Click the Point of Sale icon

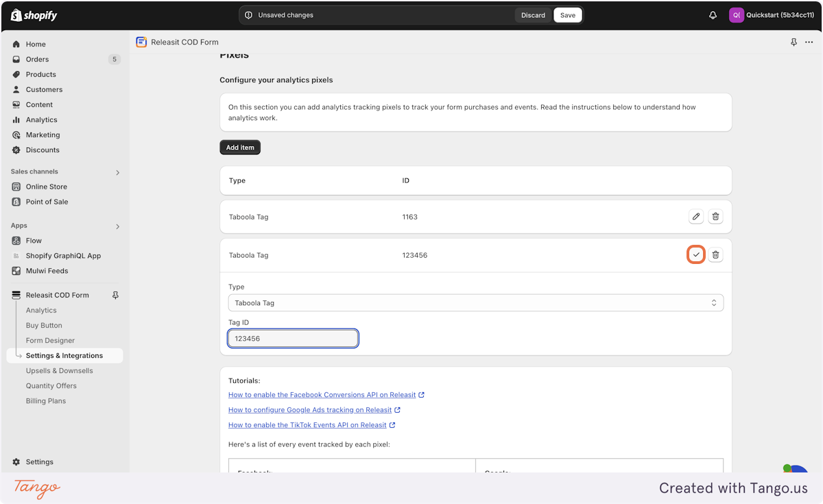(16, 202)
